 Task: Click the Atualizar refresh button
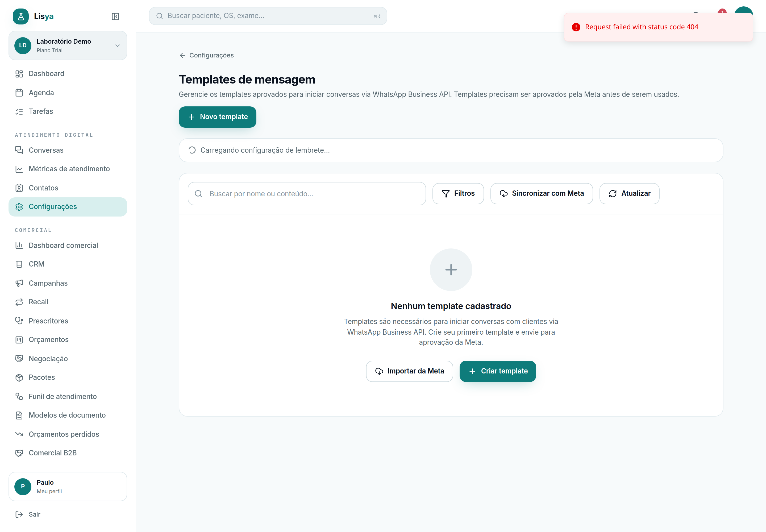[629, 194]
